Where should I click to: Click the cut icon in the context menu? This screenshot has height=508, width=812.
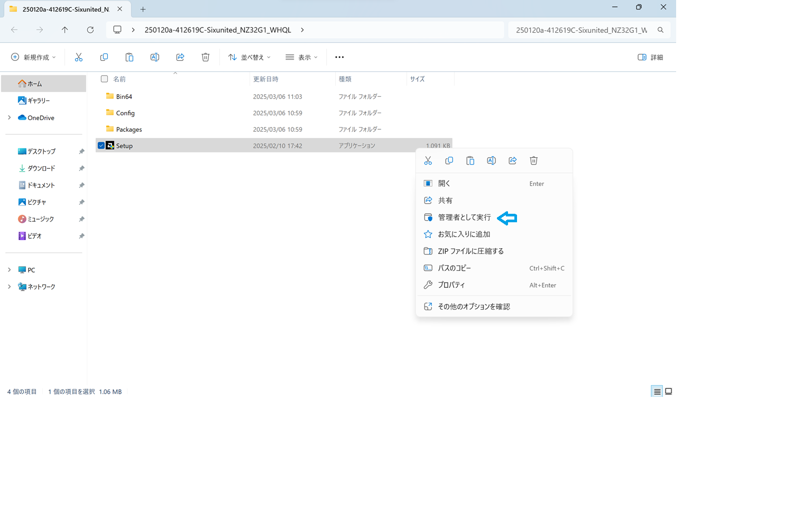coord(428,161)
